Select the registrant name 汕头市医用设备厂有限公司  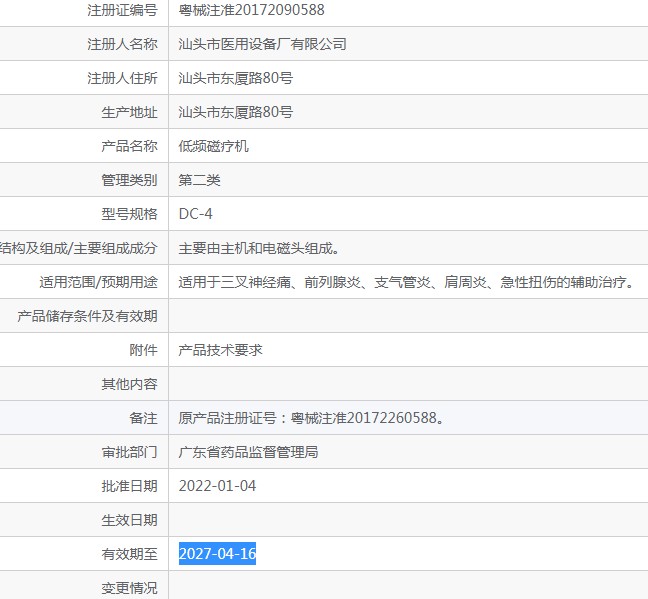pyautogui.click(x=262, y=44)
